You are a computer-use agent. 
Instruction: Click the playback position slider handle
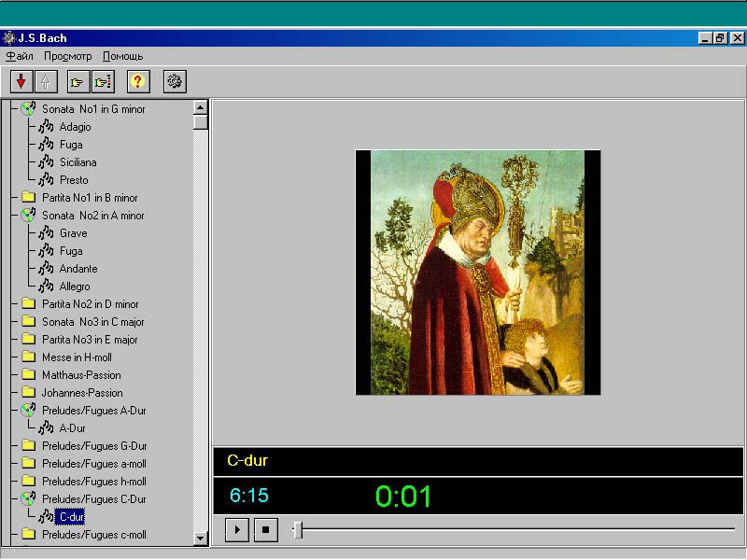tap(298, 530)
